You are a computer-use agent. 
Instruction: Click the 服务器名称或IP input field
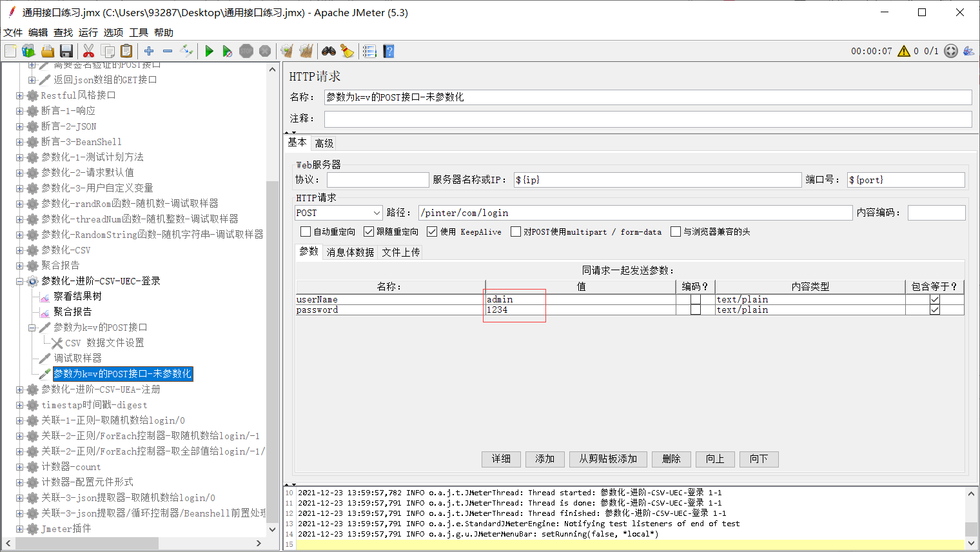(658, 180)
